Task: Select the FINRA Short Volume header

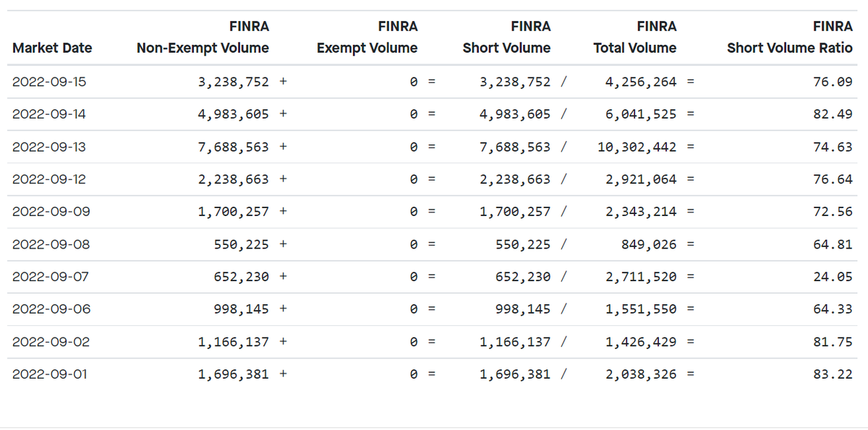Action: tap(506, 38)
